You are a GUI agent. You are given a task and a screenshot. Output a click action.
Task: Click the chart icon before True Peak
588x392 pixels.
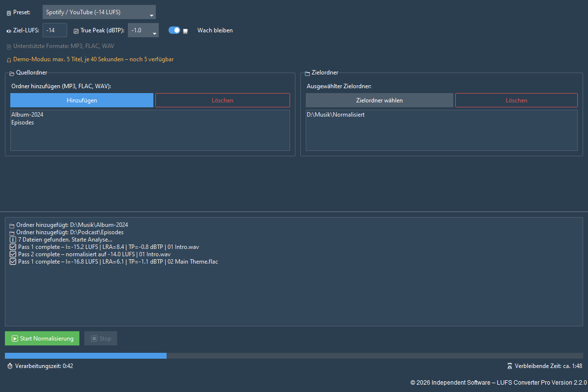pos(76,31)
